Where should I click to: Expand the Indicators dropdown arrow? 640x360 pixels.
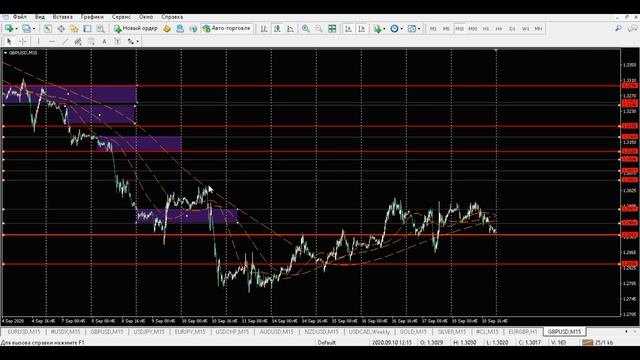[384, 29]
